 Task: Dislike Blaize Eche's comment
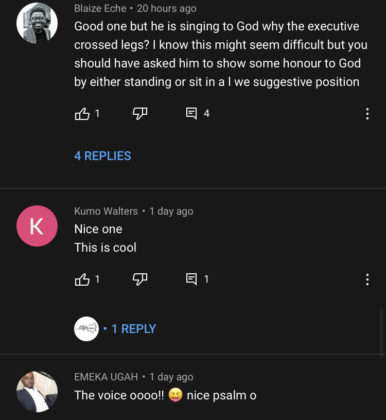tap(140, 114)
